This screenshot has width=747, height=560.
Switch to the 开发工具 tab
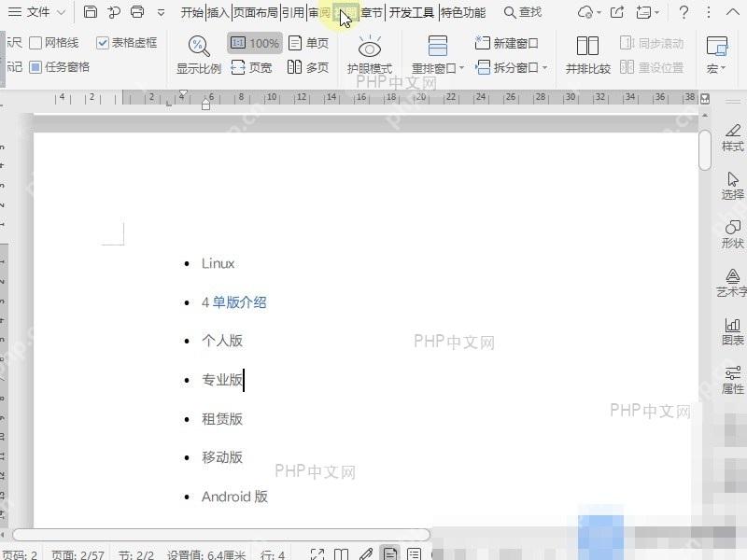412,13
